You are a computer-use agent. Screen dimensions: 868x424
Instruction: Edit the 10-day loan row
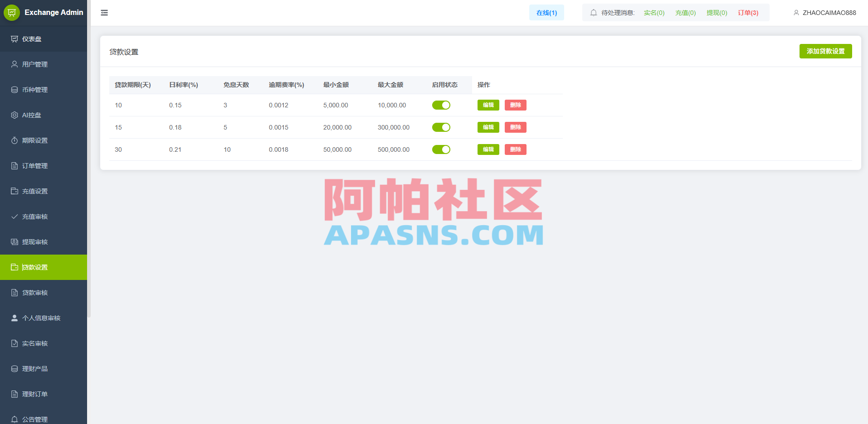(488, 105)
